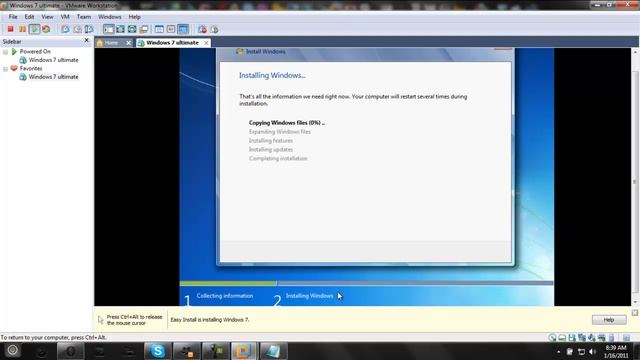Open the File menu

(13, 17)
